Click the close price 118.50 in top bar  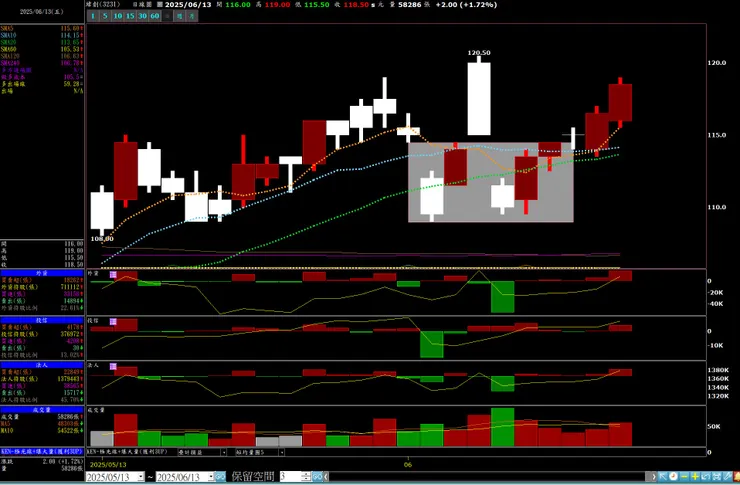[356, 5]
